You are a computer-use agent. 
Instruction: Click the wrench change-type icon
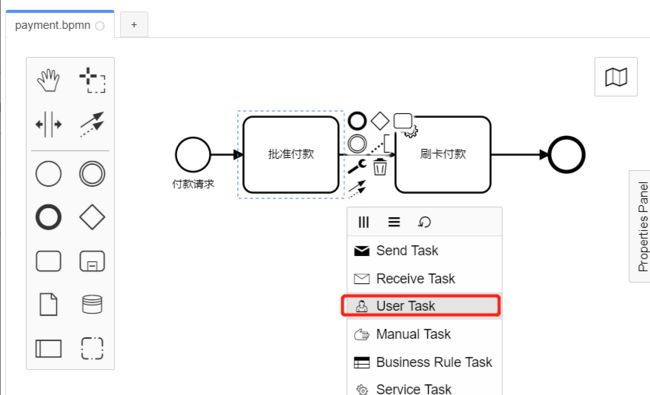[x=357, y=167]
